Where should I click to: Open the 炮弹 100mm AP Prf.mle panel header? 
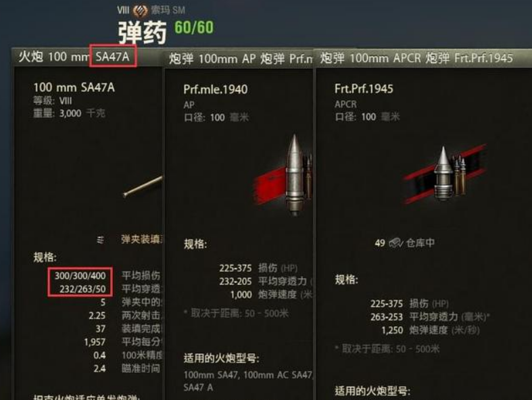click(x=239, y=59)
